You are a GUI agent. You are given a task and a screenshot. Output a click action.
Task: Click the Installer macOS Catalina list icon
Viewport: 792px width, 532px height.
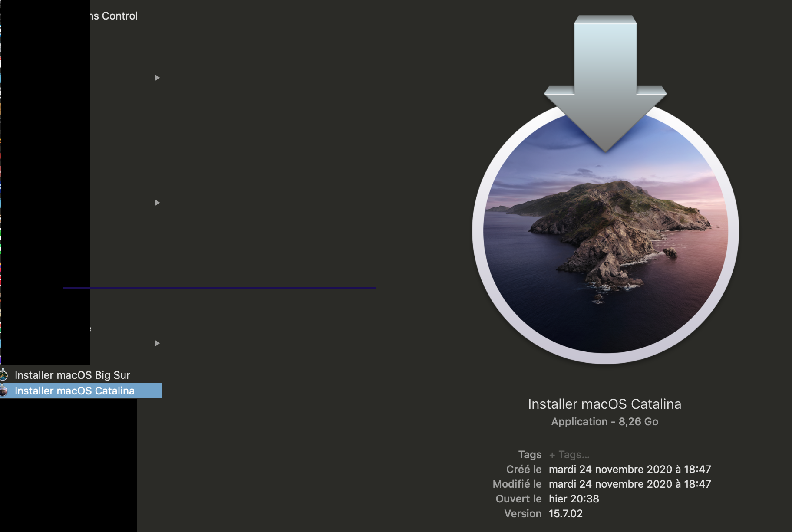4,391
